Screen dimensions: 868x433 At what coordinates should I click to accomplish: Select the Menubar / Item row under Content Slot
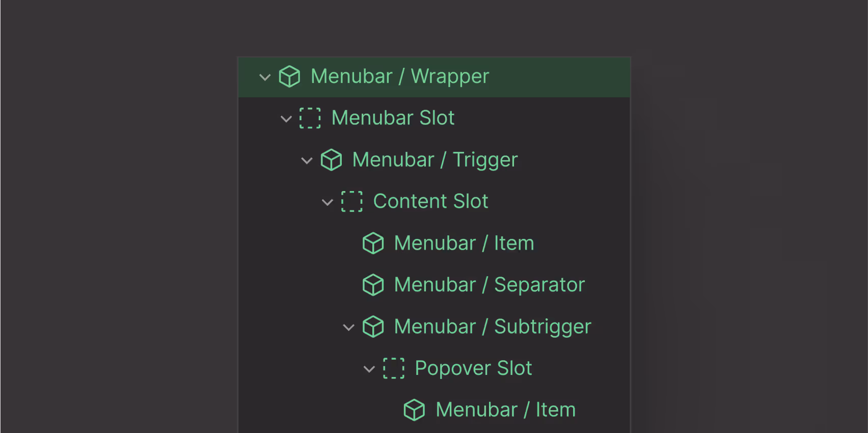[x=464, y=243]
